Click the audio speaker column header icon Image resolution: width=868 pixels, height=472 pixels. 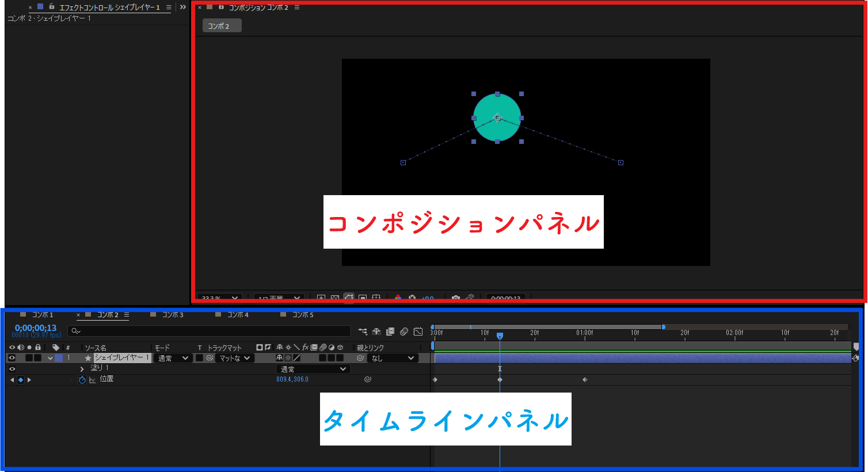pos(21,348)
